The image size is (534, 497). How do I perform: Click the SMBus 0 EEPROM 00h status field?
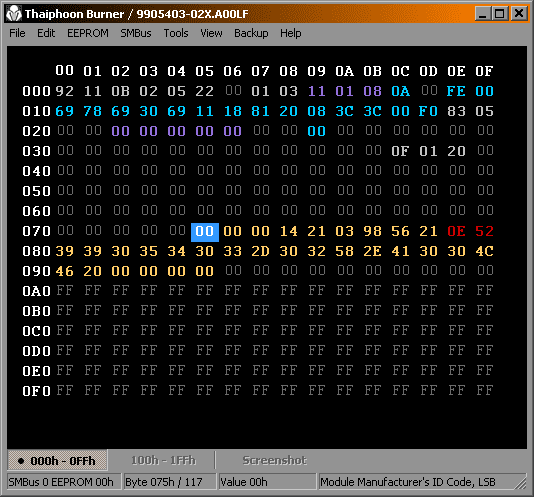click(x=64, y=482)
